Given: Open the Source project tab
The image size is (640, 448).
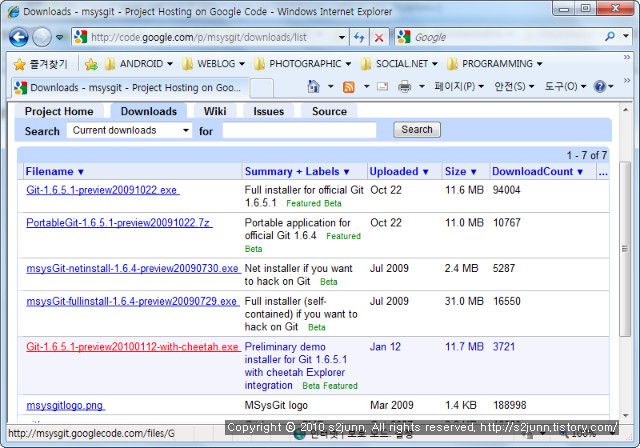Looking at the screenshot, I should [329, 111].
